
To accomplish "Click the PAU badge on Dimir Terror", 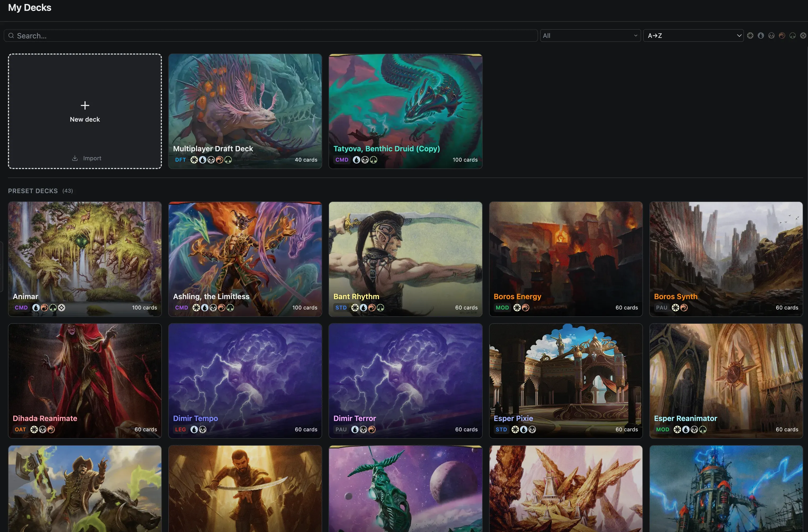I will pyautogui.click(x=341, y=429).
